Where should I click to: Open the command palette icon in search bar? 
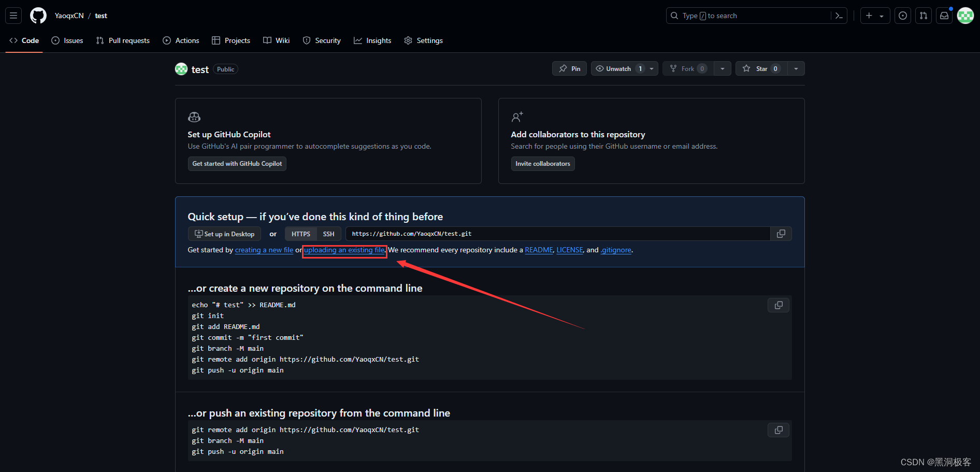[x=839, y=16]
